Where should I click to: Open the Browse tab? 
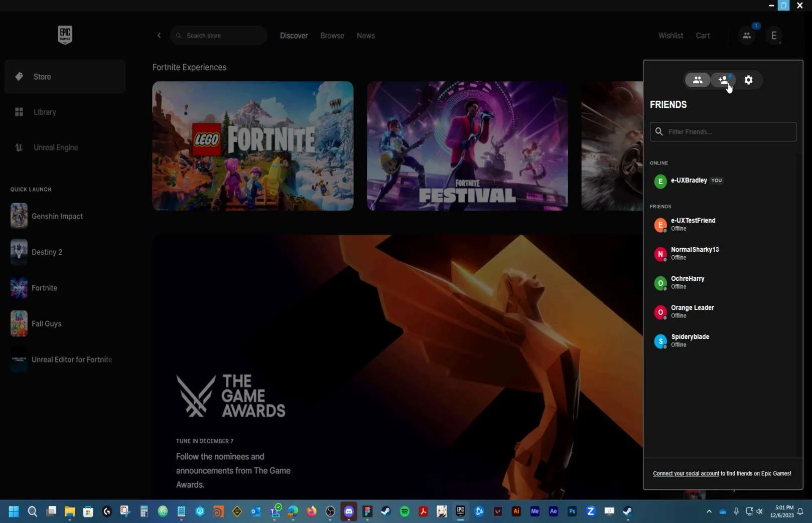click(x=332, y=36)
